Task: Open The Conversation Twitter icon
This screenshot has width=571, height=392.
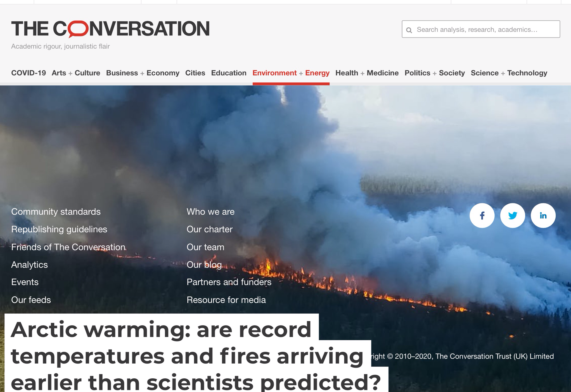Action: [x=512, y=216]
